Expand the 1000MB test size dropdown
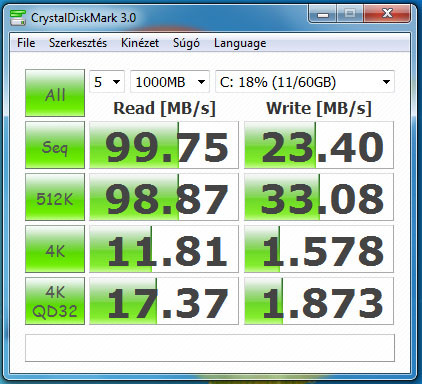This screenshot has height=384, width=422. [x=170, y=81]
